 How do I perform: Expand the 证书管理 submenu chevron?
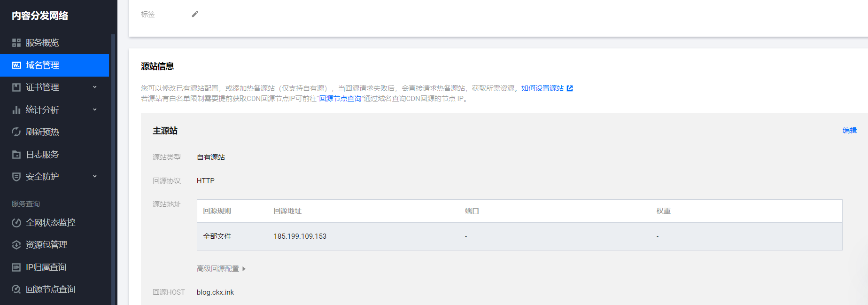[x=95, y=87]
